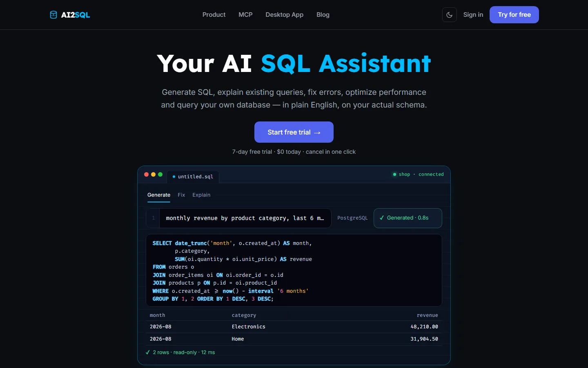Click the Home category cell
This screenshot has width=588, height=368.
coord(238,339)
